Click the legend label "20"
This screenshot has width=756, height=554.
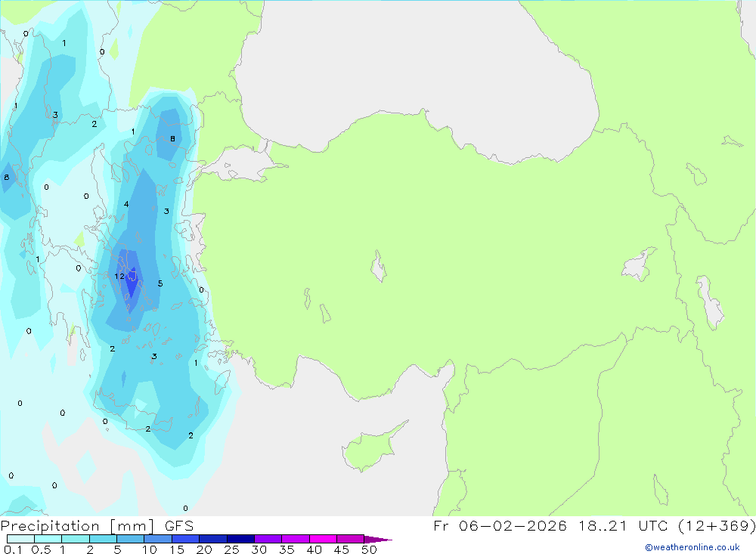click(204, 549)
